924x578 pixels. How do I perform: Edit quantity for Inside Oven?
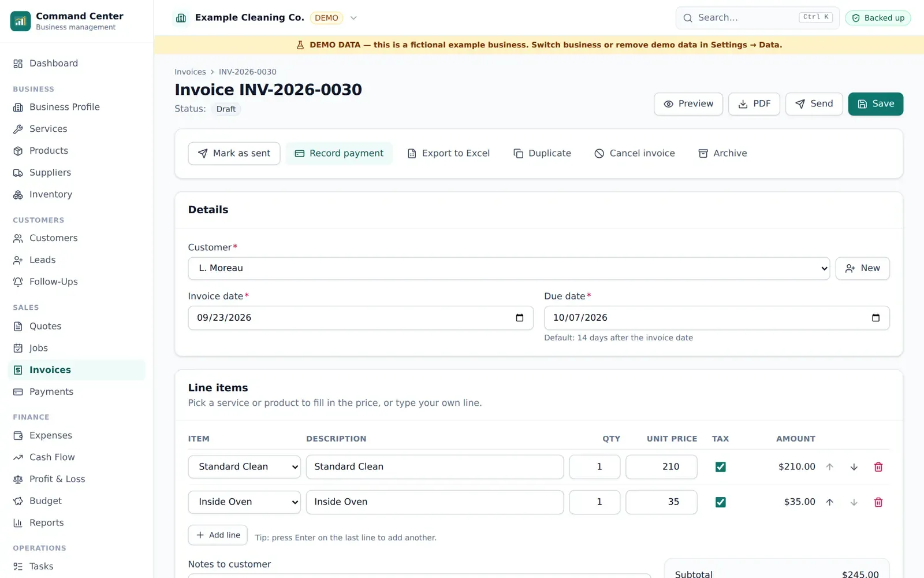point(595,502)
